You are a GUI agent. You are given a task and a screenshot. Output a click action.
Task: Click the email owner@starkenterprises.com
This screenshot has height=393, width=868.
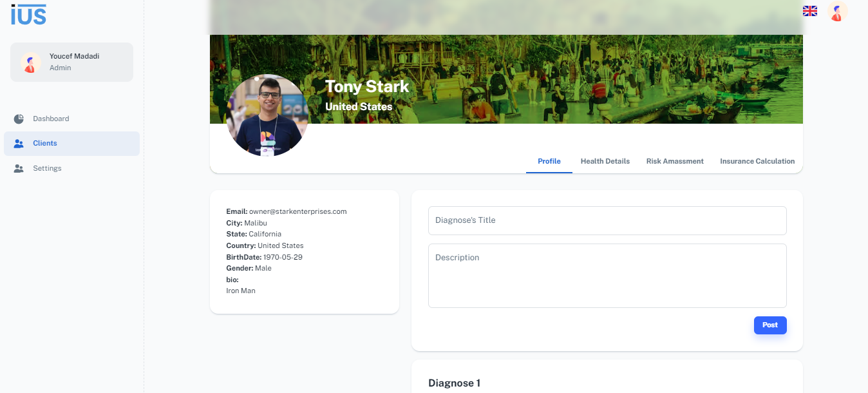point(298,211)
